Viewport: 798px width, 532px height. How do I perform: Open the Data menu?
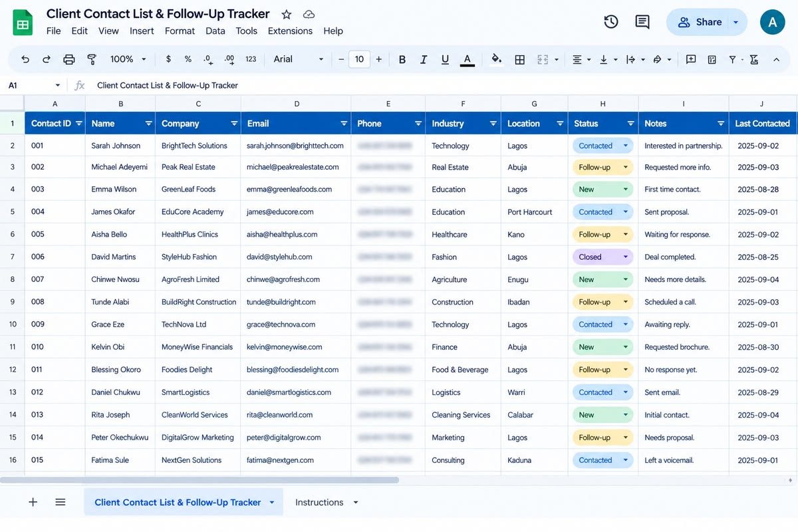coord(215,31)
